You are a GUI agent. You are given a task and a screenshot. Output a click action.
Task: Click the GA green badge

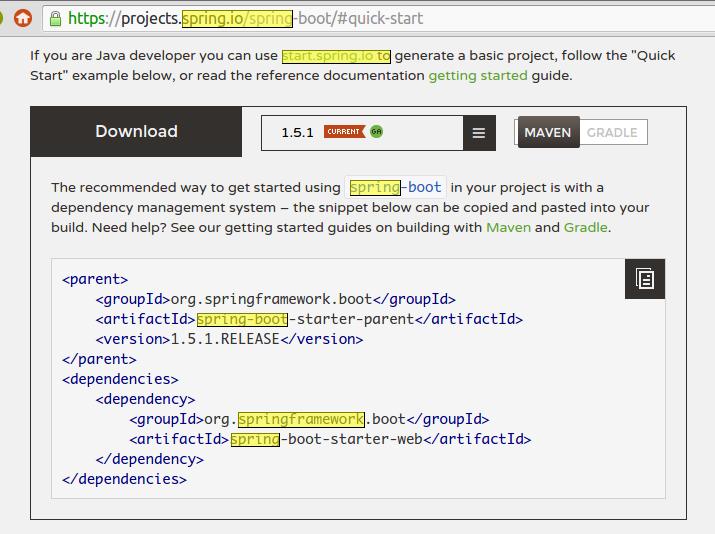376,132
